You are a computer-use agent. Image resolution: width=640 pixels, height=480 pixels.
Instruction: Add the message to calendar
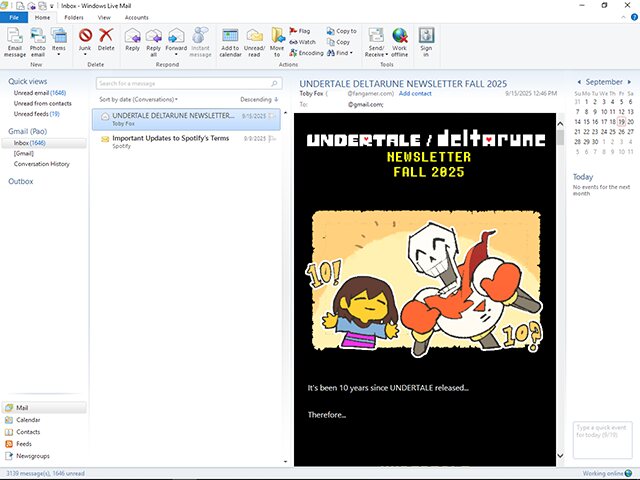[x=230, y=42]
